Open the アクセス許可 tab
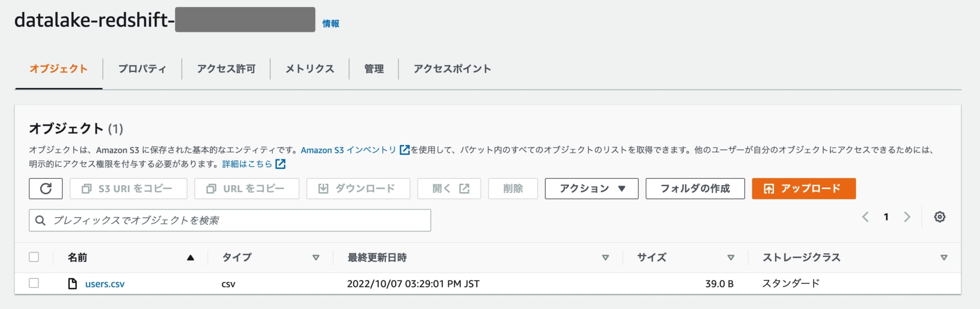The width and height of the screenshot is (980, 309). point(226,69)
